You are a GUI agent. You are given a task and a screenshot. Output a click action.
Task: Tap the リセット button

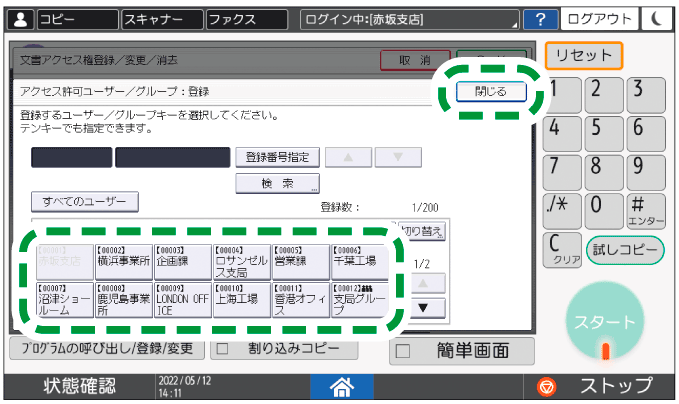583,55
